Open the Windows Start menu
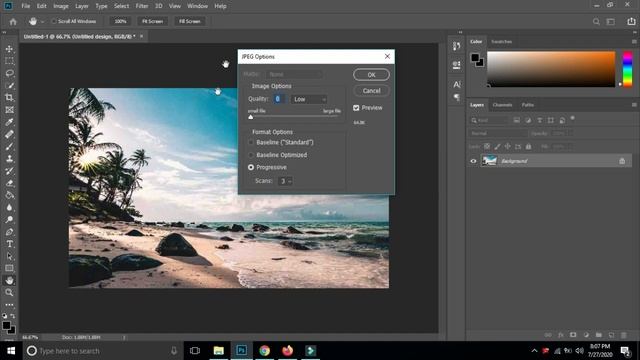 pos(11,351)
